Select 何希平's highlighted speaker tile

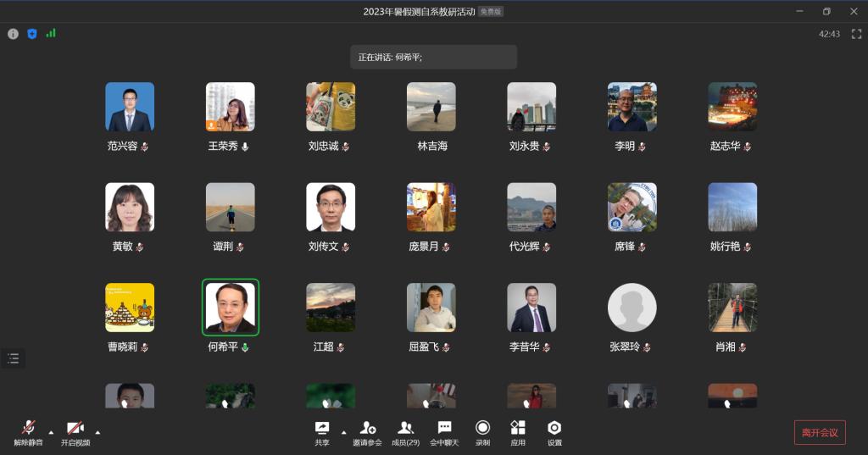231,308
